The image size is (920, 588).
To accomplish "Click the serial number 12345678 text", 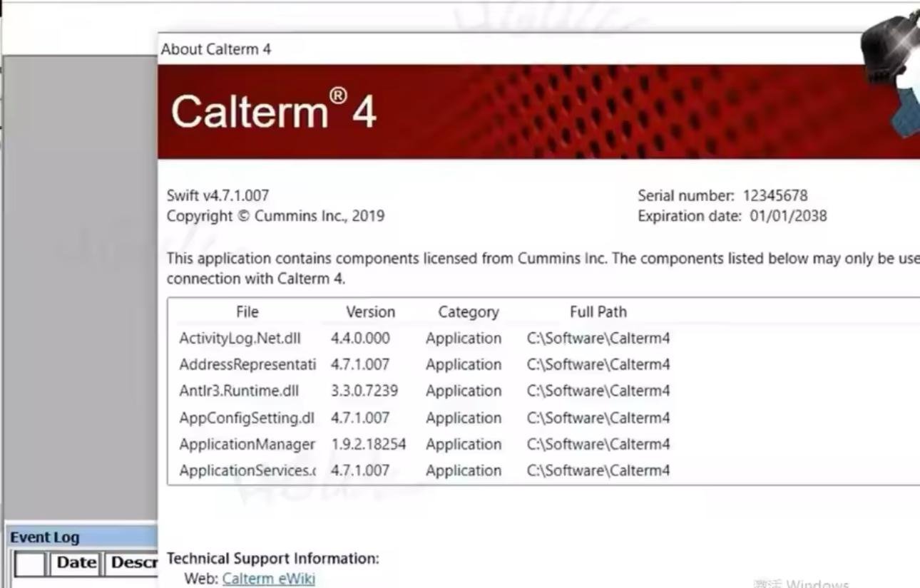I will click(x=775, y=195).
